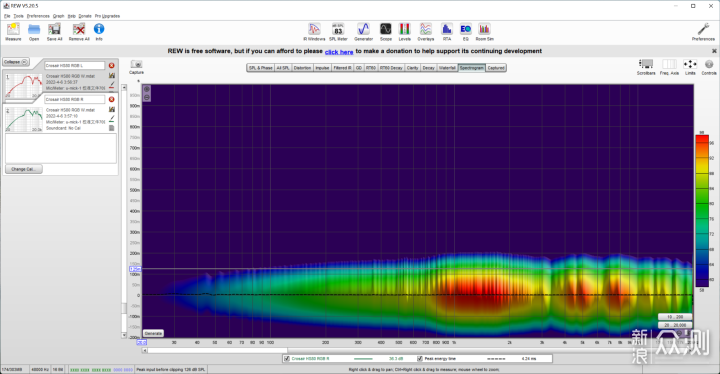Toggle the Corsair HS80 RGB R trace checkbox
The width and height of the screenshot is (720, 374).
[x=287, y=358]
